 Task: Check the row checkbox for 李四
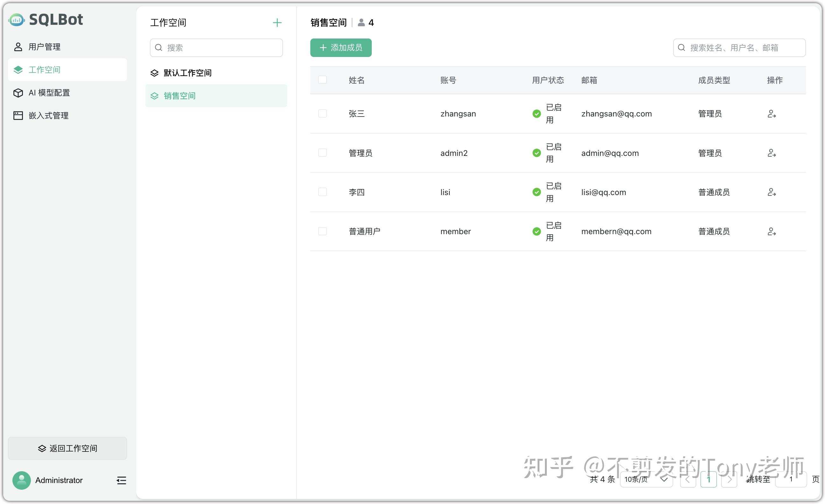click(x=322, y=192)
